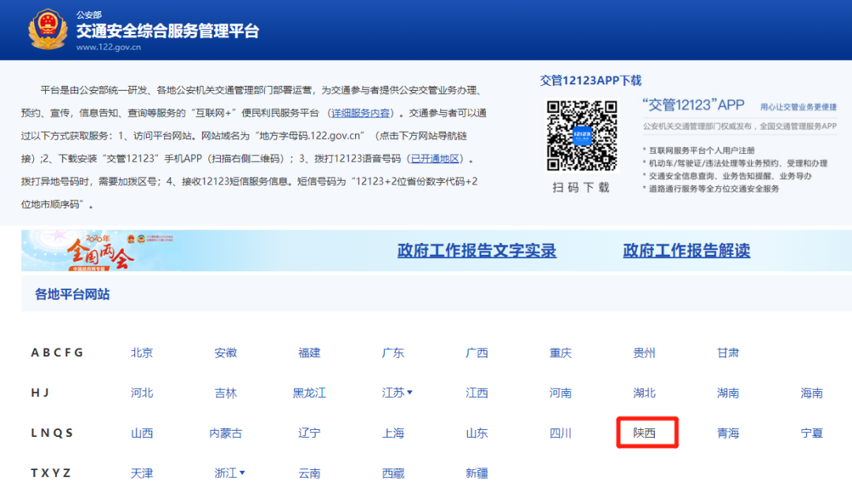The width and height of the screenshot is (852, 504).
Task: Select 内蒙古 in the L N Q S row
Action: coord(226,433)
